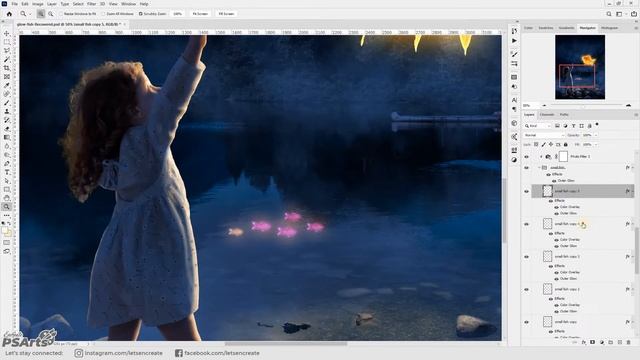Click the Fill Screen button
Screen dimensions: 640x360
tap(226, 13)
